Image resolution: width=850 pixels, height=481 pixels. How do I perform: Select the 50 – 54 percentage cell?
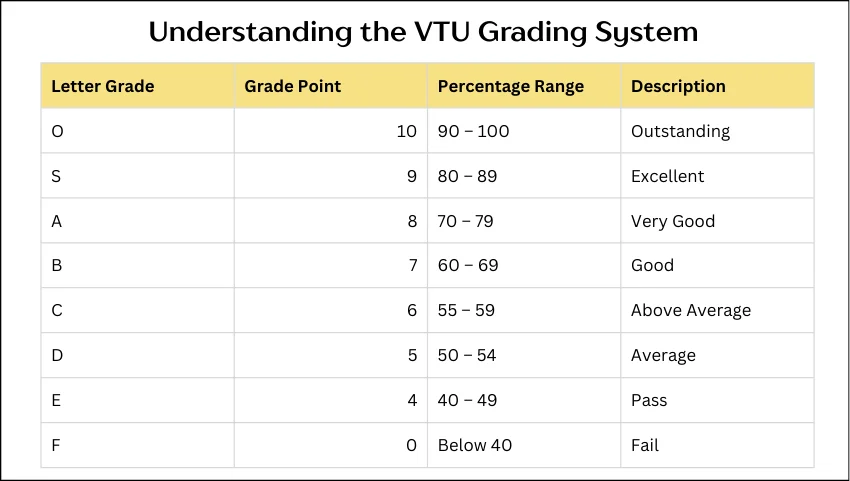pos(466,355)
